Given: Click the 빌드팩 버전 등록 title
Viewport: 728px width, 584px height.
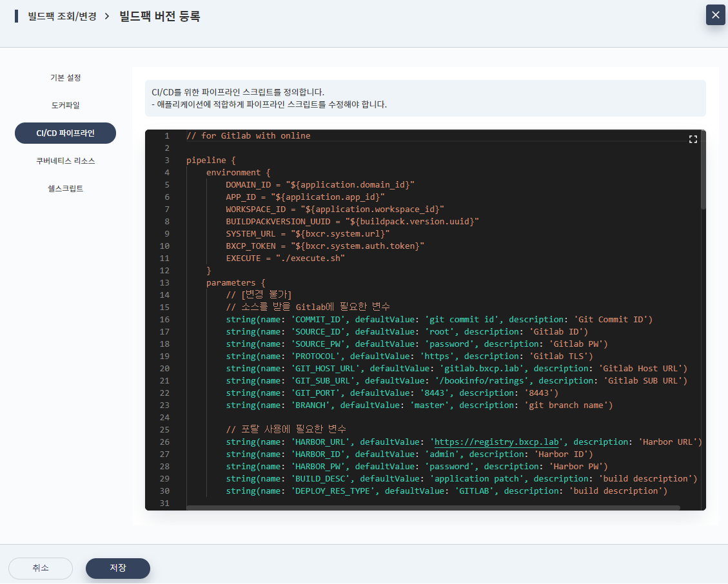Looking at the screenshot, I should pos(160,16).
